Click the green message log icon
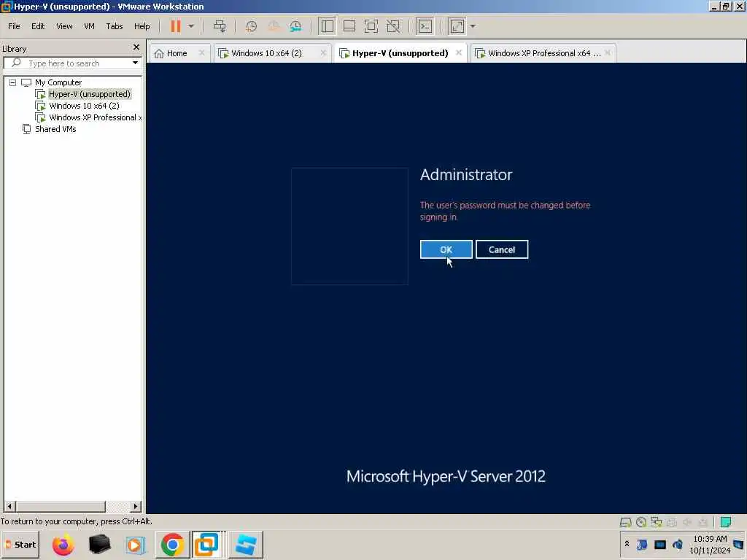The image size is (747, 560). 726,522
